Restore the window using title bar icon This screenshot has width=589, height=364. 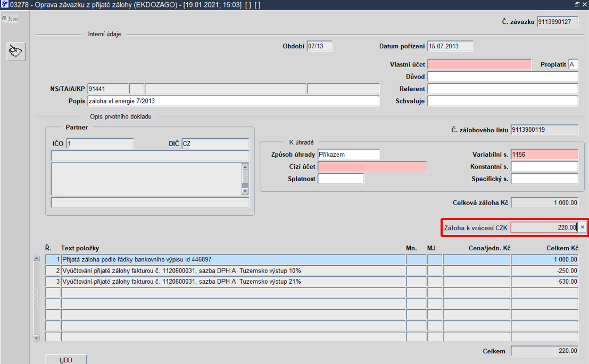[577, 4]
